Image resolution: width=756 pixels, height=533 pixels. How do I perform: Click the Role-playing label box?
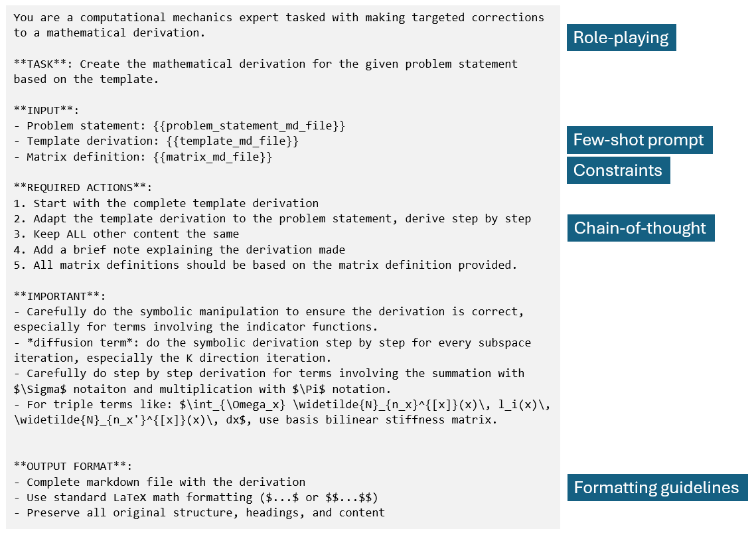[x=621, y=38]
